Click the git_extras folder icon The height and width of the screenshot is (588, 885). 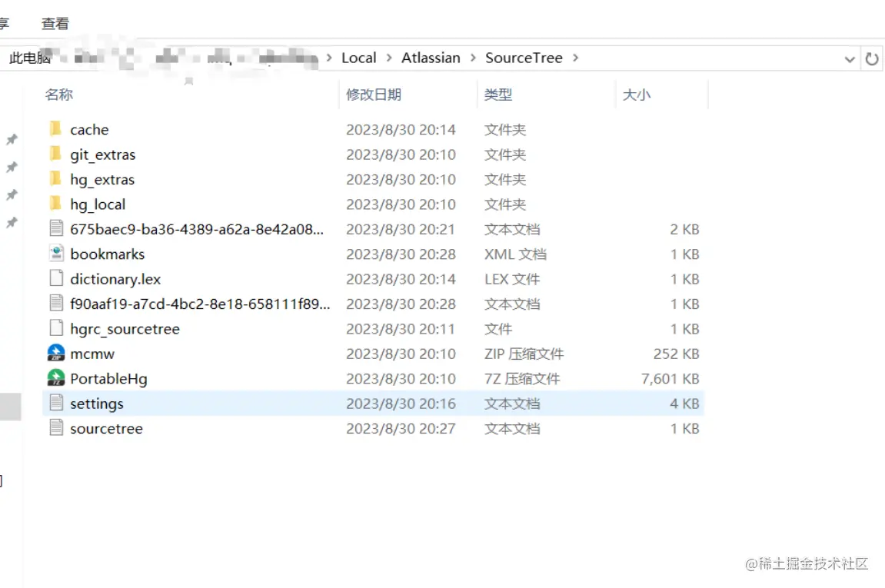click(x=55, y=154)
